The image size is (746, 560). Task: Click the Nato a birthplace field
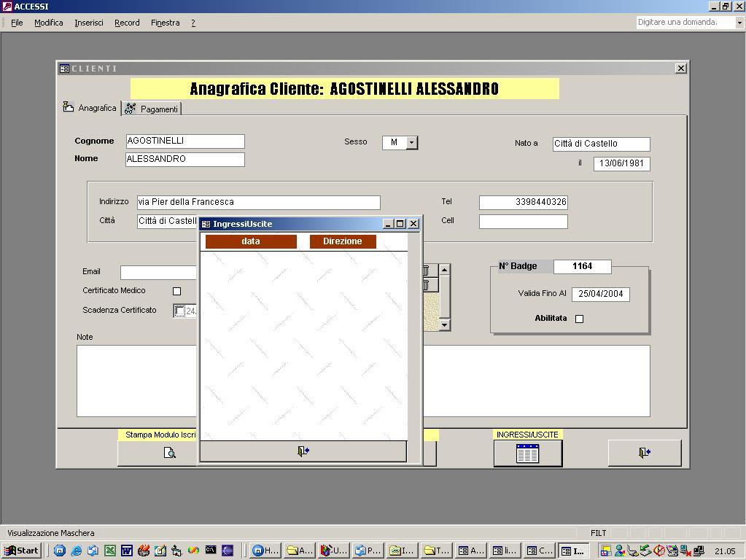click(602, 144)
